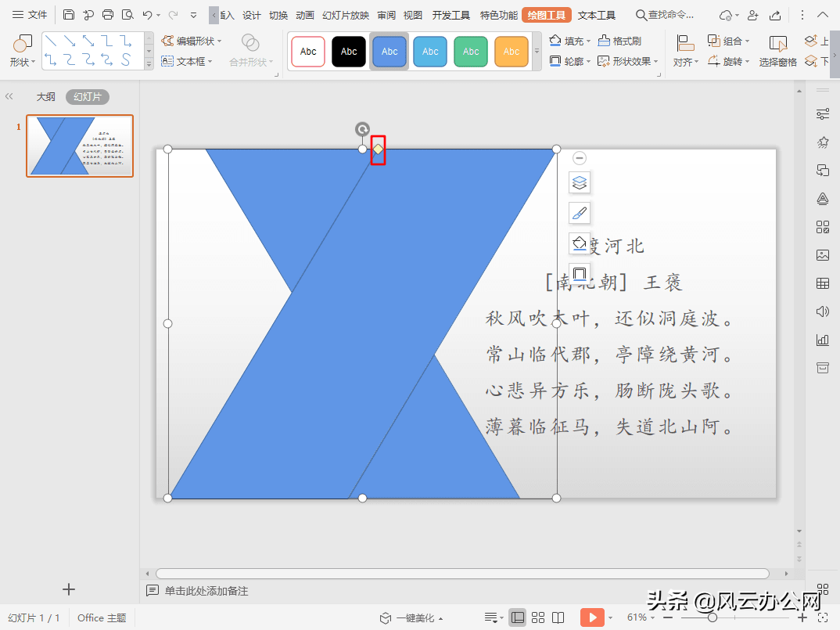Click the table icon in the right sidebar
Image resolution: width=840 pixels, height=630 pixels.
(x=823, y=283)
